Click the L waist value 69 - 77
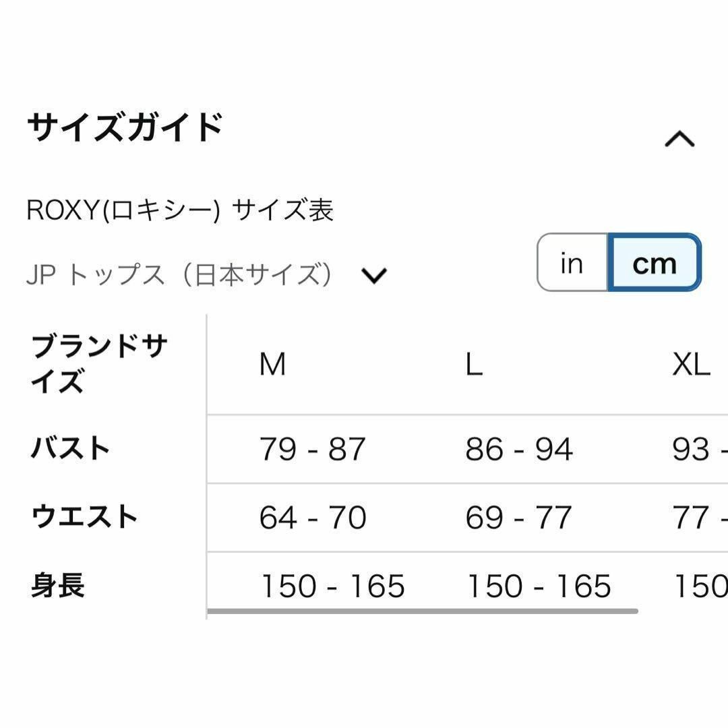The height and width of the screenshot is (728, 728). (518, 518)
